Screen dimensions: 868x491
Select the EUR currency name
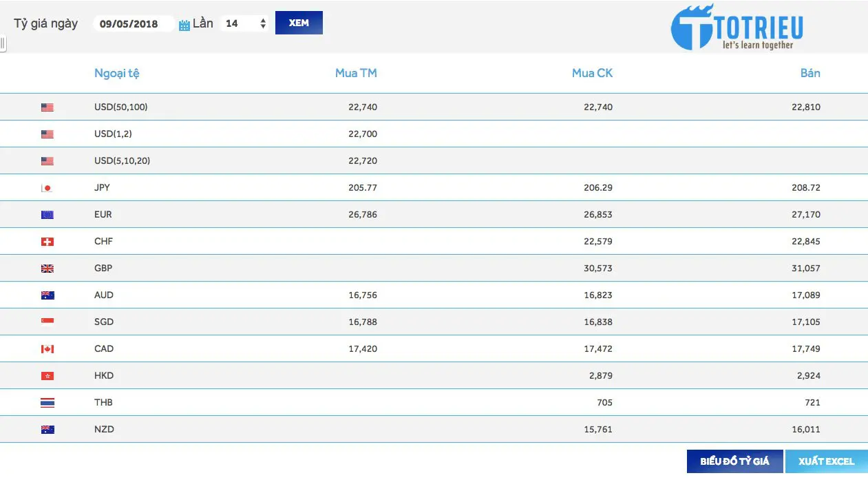103,214
